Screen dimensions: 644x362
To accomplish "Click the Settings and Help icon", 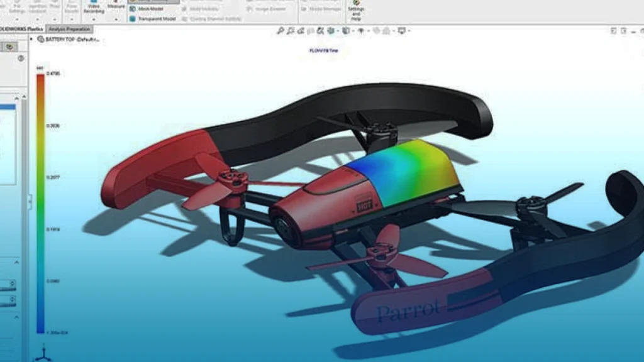I will pos(357,9).
